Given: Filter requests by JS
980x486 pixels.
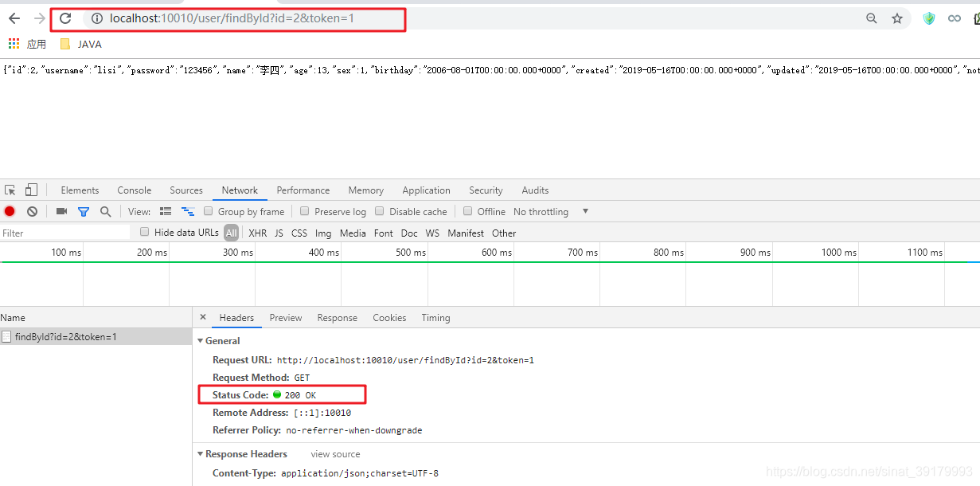Looking at the screenshot, I should tap(279, 233).
